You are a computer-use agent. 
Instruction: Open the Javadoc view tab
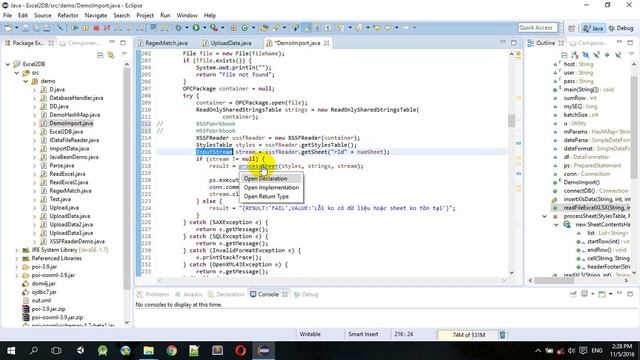(189, 294)
